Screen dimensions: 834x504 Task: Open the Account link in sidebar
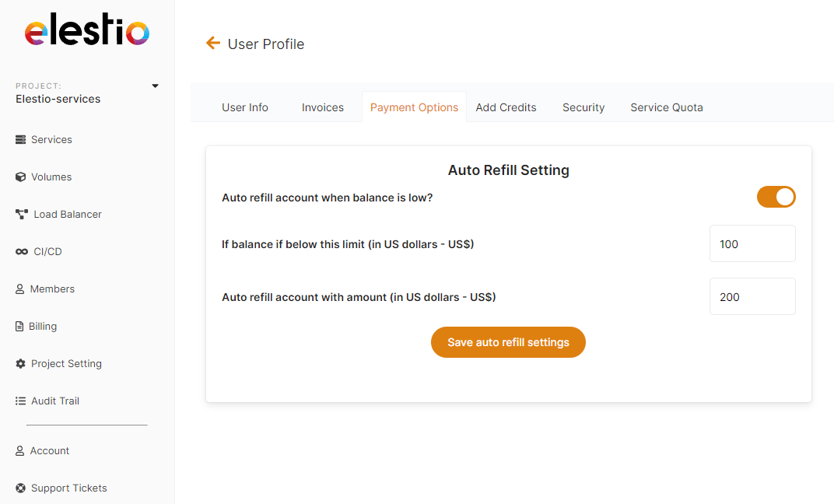click(x=50, y=451)
